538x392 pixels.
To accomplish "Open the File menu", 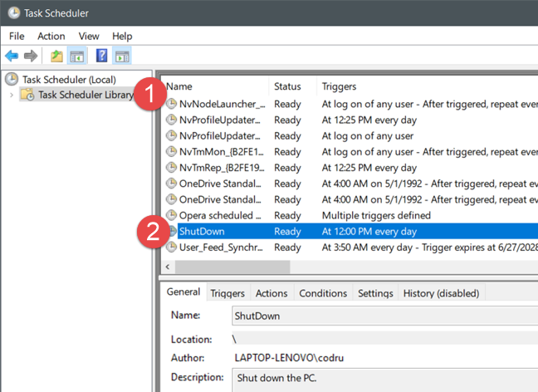I will pos(17,36).
